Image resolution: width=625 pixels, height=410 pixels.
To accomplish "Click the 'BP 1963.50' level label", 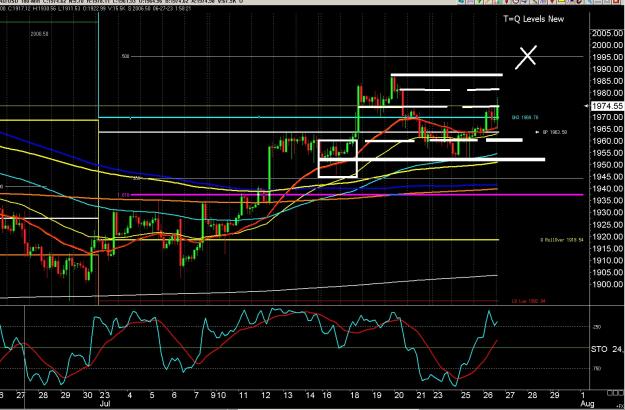I will (x=554, y=132).
